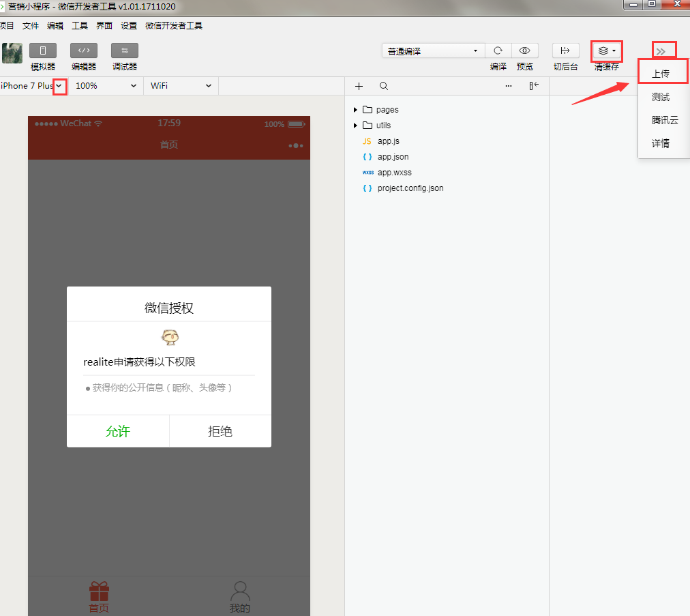Screen dimensions: 690x616
Task: Open the 编辑 menu
Action: tap(55, 25)
